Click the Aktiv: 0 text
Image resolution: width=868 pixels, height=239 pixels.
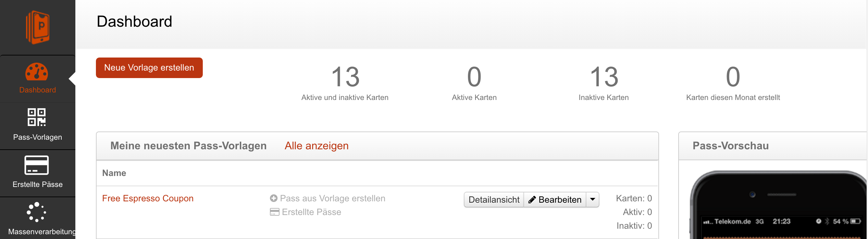(637, 212)
